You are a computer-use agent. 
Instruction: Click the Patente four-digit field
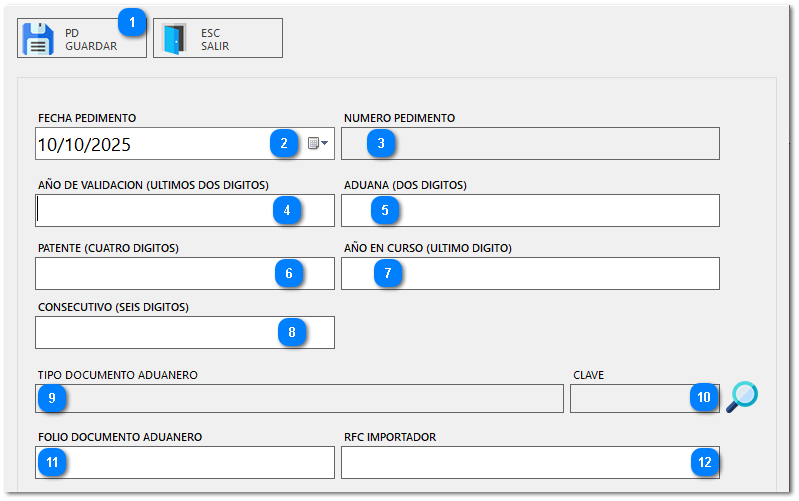150,273
